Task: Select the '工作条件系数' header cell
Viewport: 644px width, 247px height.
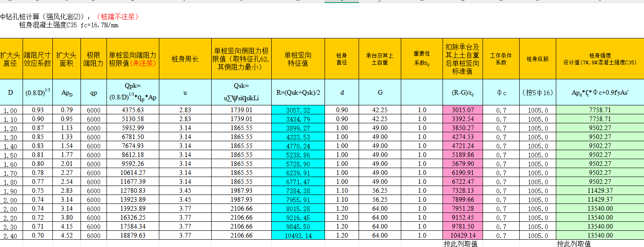Action: pyautogui.click(x=501, y=59)
